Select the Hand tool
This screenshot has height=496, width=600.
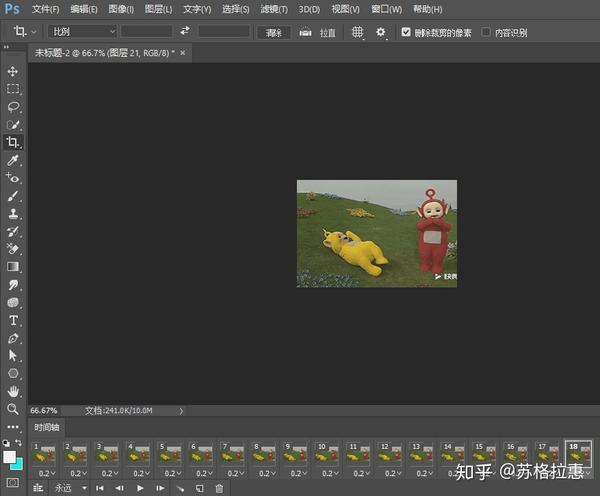click(x=13, y=391)
